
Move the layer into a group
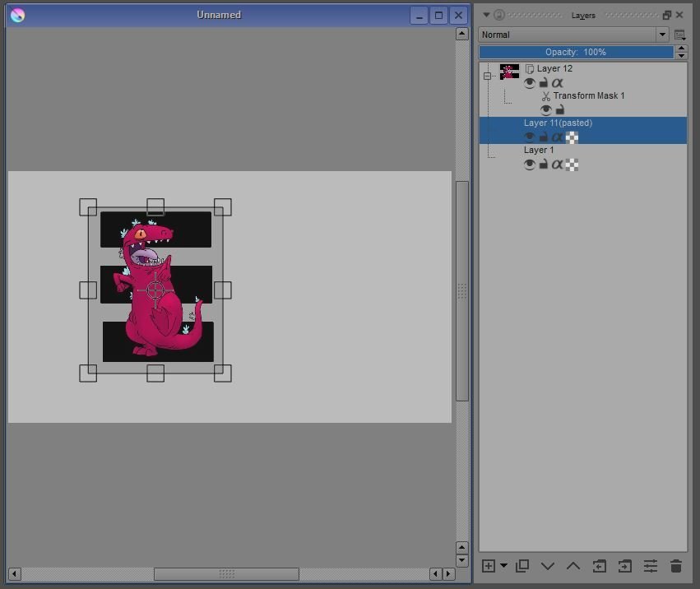625,566
